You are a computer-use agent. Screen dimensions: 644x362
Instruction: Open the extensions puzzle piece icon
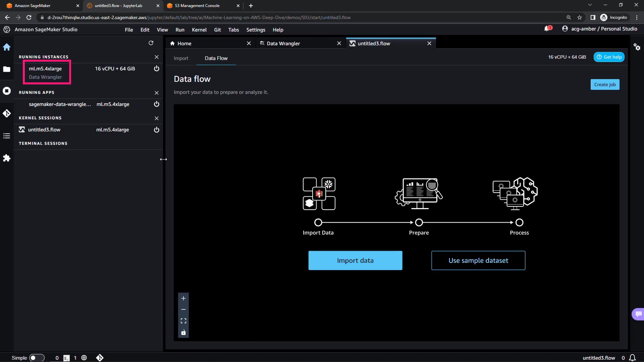coord(7,158)
